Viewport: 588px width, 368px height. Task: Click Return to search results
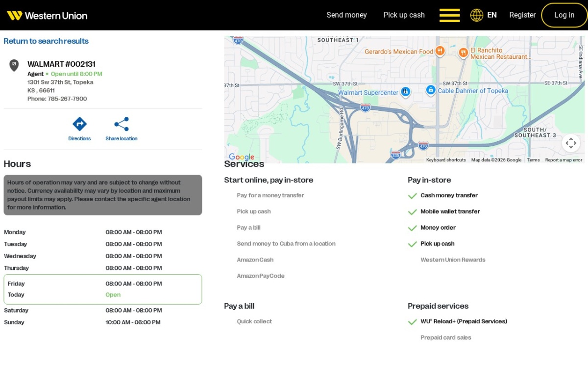pyautogui.click(x=46, y=41)
